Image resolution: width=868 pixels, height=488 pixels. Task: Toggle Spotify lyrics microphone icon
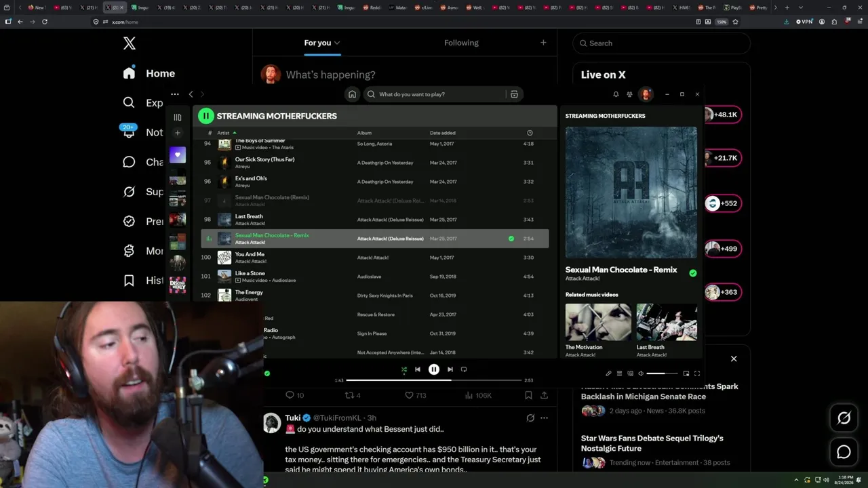coord(608,373)
